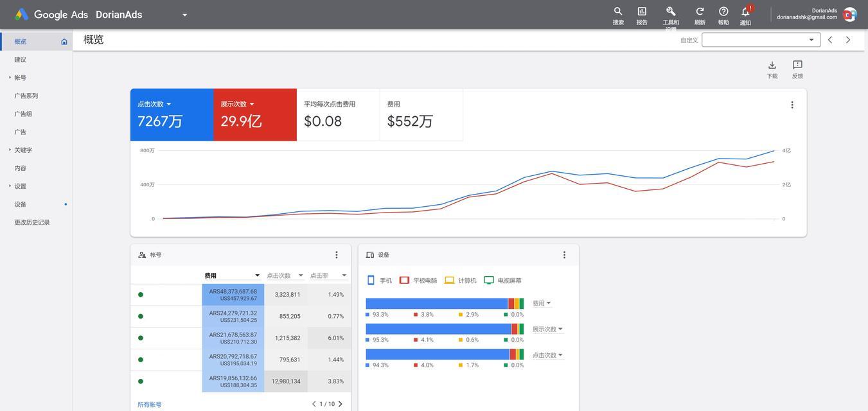Open the search tool

coord(618,12)
